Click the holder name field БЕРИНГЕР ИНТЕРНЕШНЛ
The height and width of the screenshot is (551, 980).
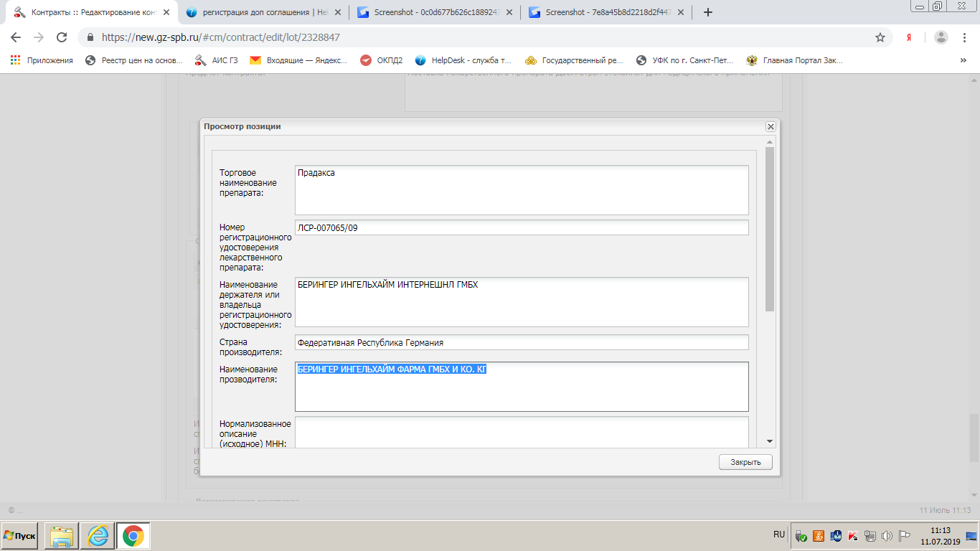point(522,302)
